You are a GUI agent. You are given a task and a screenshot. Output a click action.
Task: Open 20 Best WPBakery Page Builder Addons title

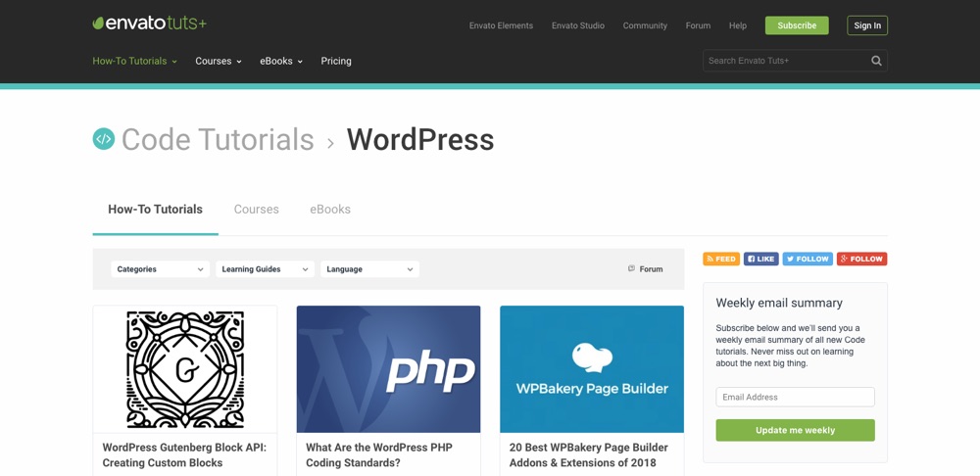pyautogui.click(x=589, y=455)
